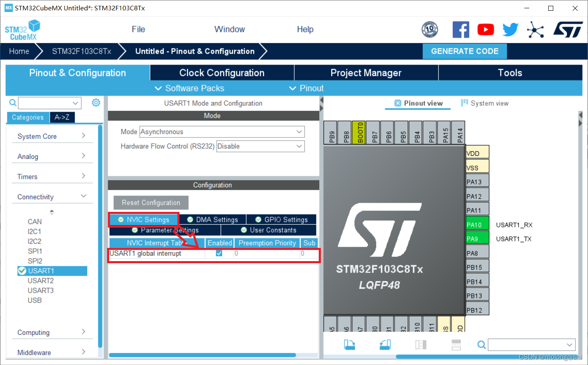
Task: Click the USART1 Preemption Priority value field
Action: pyautogui.click(x=267, y=253)
